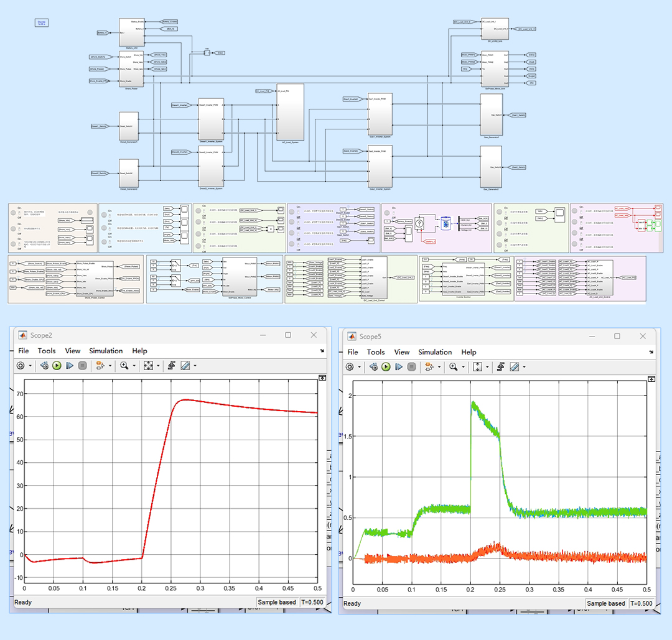Click Highlight Simulink Block icon in Scope5

pyautogui.click(x=429, y=367)
